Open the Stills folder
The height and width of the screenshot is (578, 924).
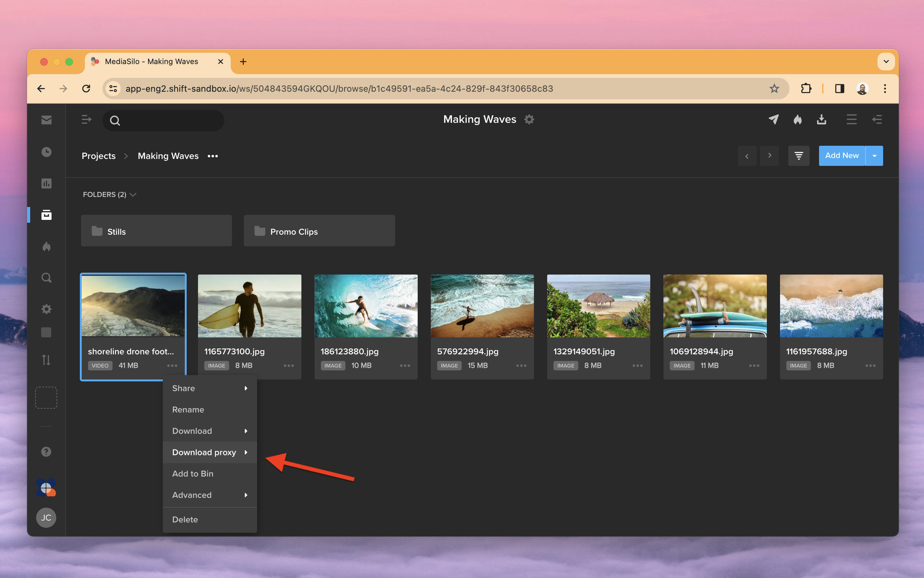157,231
